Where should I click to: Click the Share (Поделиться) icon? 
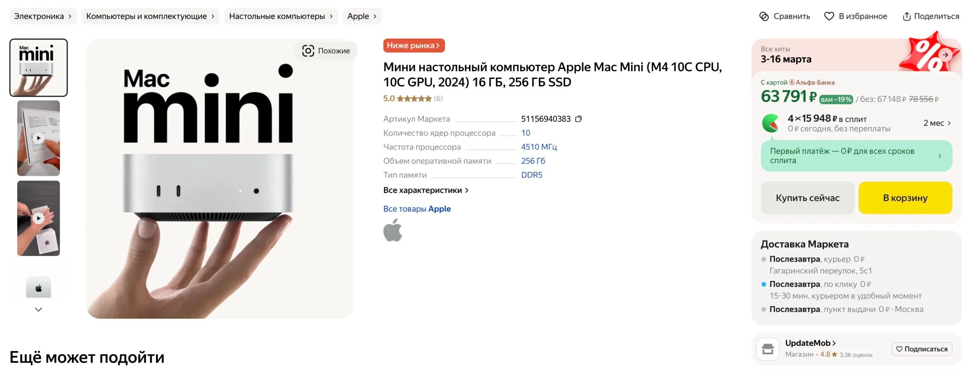point(906,16)
